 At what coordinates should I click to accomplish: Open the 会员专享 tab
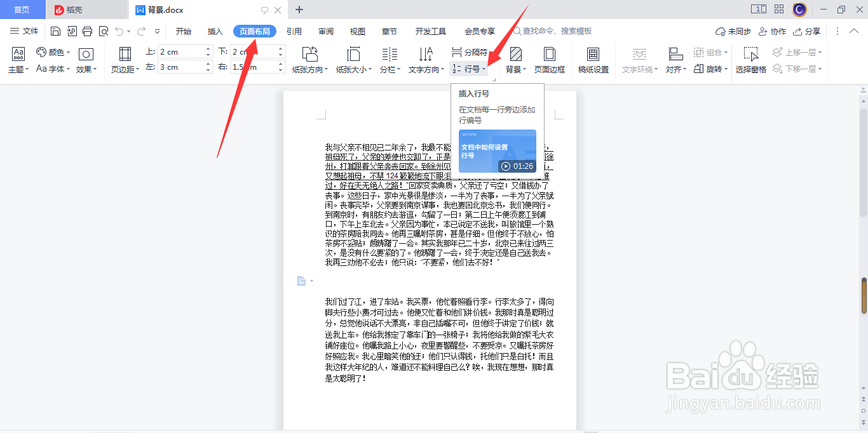pyautogui.click(x=480, y=31)
